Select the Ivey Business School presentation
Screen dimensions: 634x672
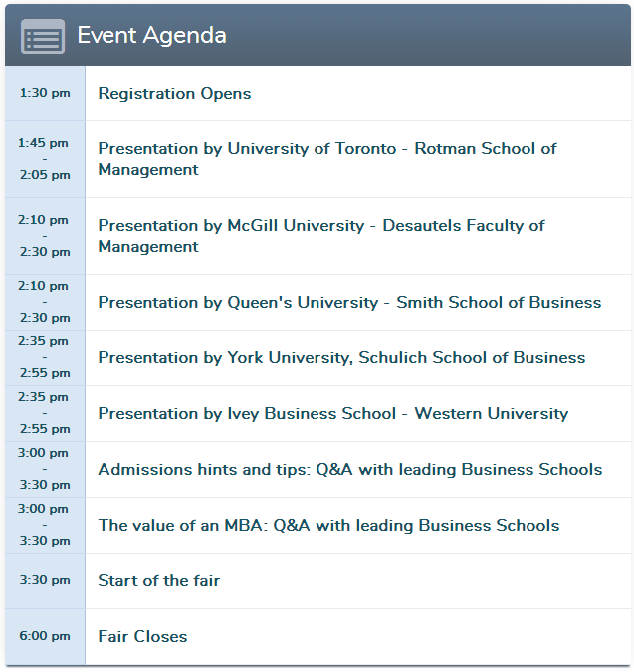pos(332,414)
